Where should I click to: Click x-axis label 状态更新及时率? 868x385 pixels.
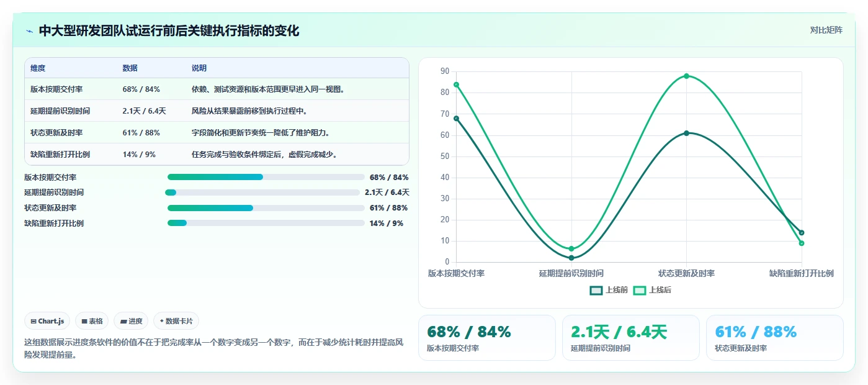tap(686, 273)
